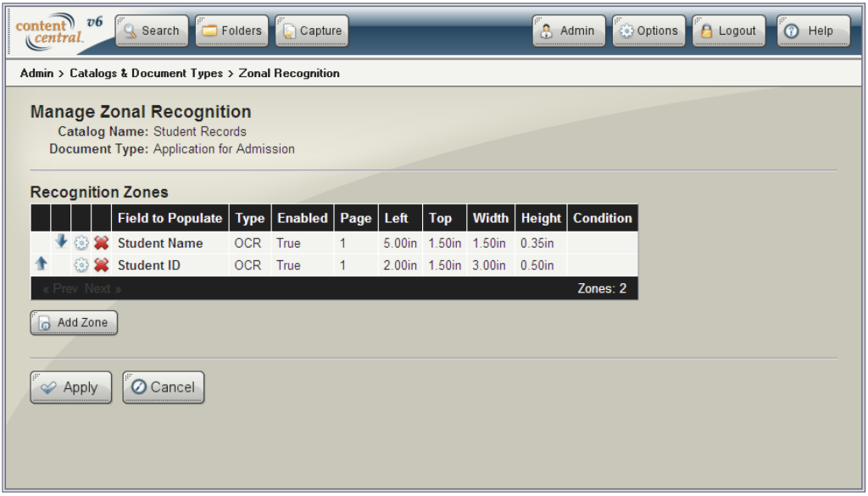Open the Search tool in the toolbar

(x=152, y=31)
